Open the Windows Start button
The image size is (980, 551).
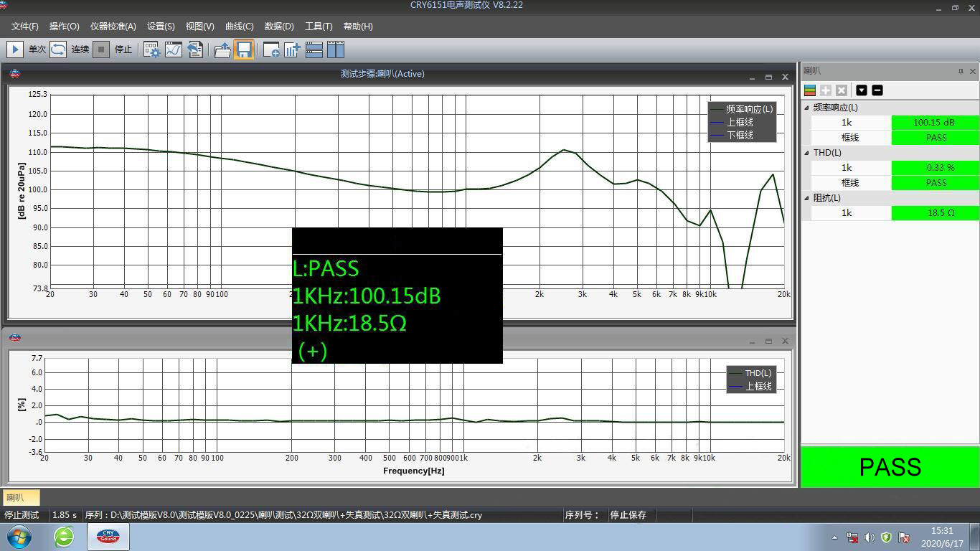point(19,537)
